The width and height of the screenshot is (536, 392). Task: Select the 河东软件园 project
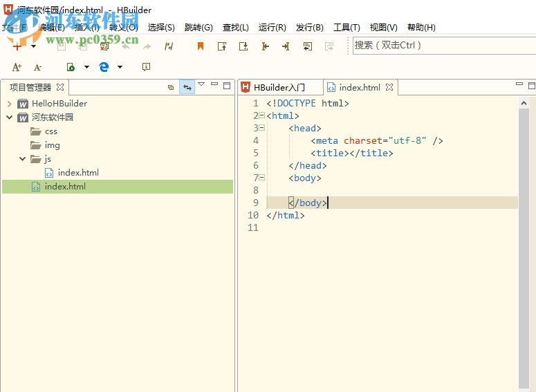point(53,118)
